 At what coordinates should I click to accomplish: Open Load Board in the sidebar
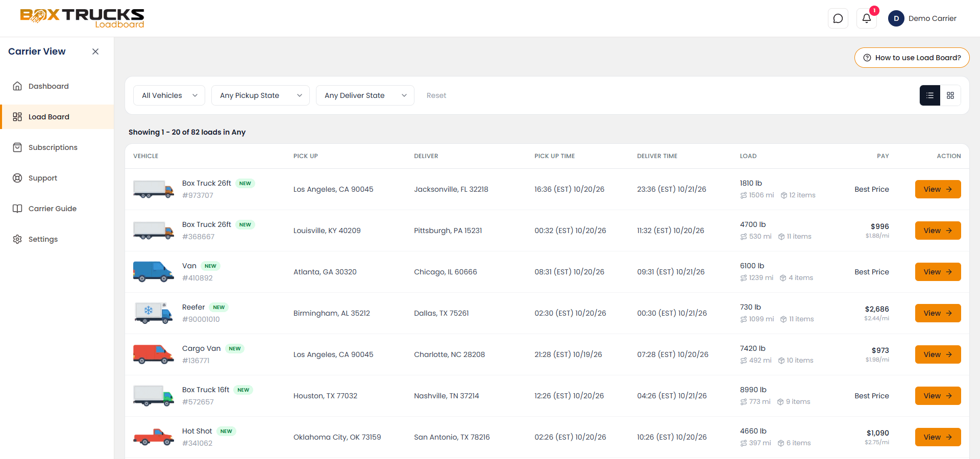coord(57,117)
